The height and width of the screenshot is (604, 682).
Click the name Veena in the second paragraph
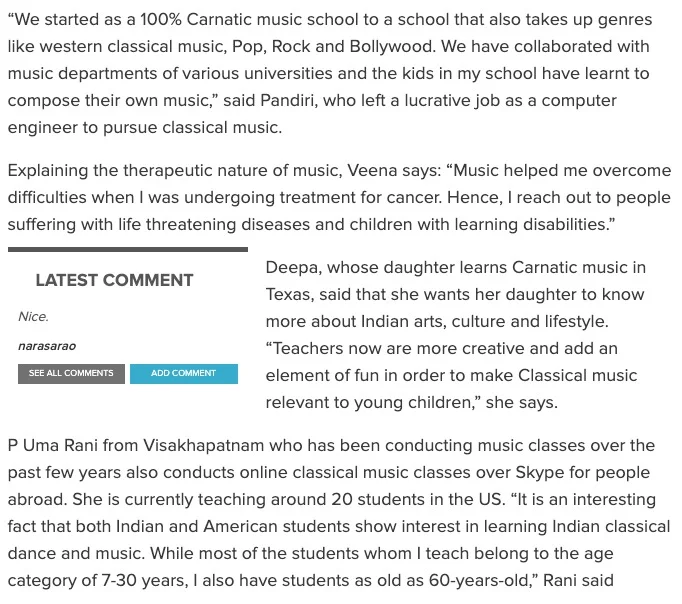pos(371,170)
